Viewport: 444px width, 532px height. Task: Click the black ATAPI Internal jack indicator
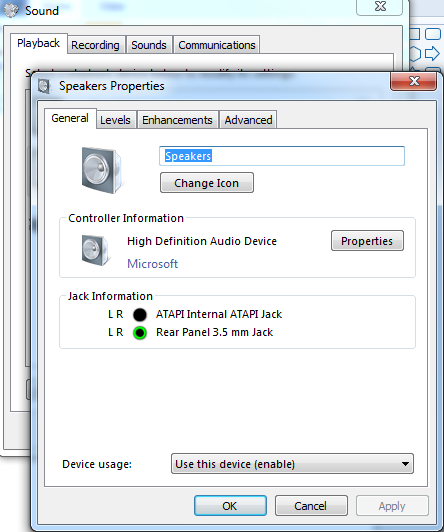[140, 315]
